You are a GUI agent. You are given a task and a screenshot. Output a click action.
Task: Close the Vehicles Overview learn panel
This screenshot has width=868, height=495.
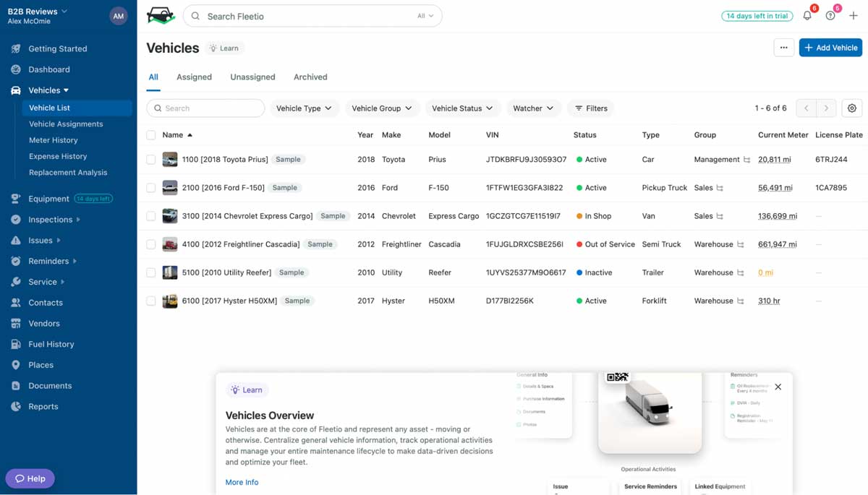(x=778, y=387)
